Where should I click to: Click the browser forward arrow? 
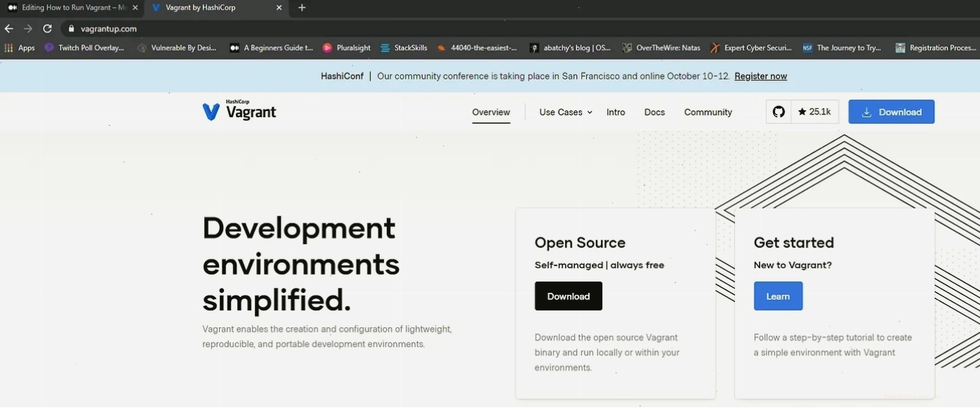pyautogui.click(x=28, y=29)
